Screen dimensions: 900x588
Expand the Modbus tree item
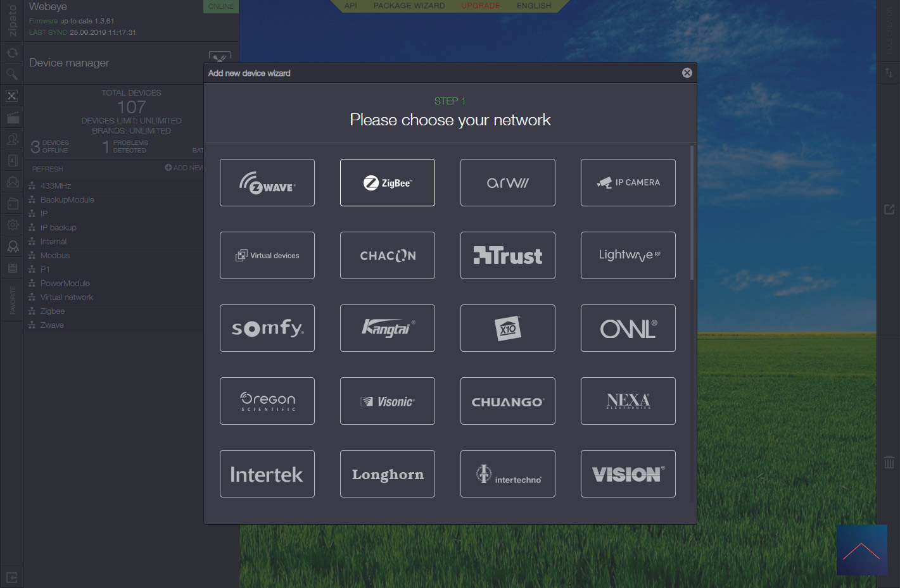(x=55, y=256)
